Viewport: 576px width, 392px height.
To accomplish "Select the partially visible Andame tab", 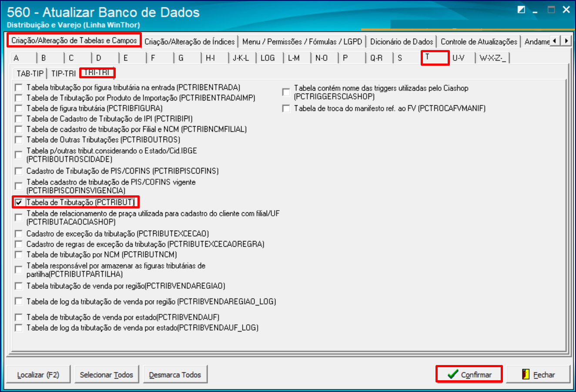I will click(537, 42).
